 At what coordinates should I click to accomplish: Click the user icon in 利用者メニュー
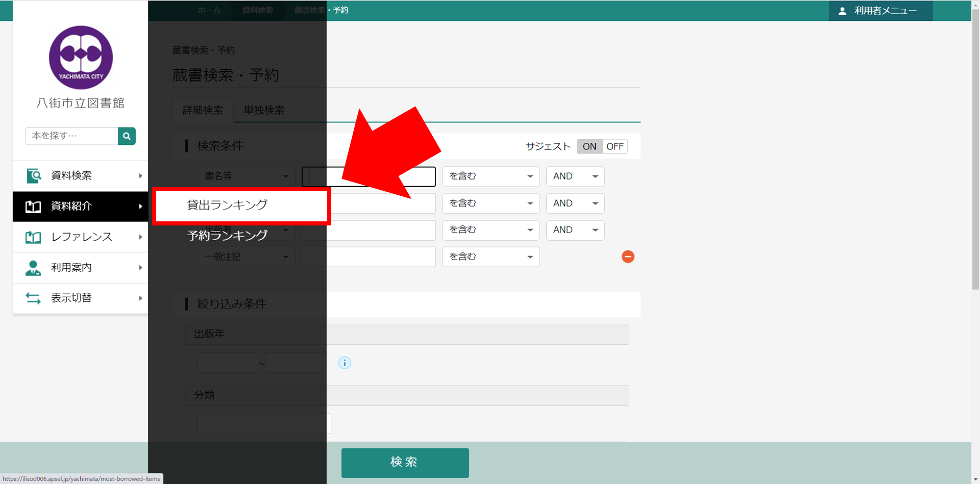(842, 11)
